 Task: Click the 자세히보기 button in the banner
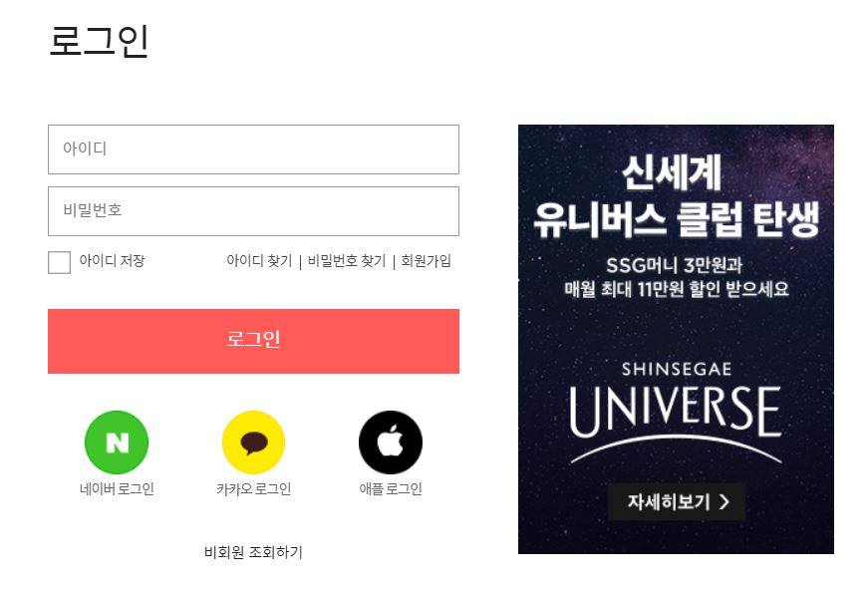pyautogui.click(x=677, y=502)
